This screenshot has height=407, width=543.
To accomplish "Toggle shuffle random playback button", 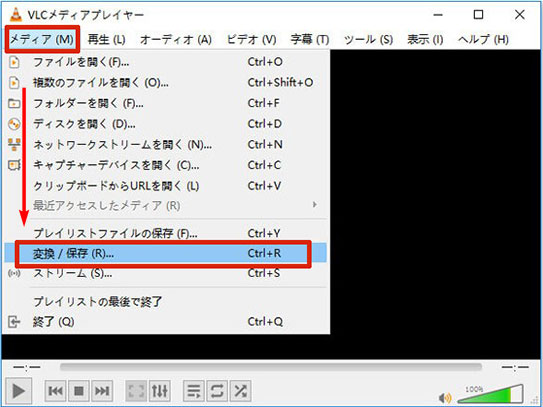I will click(240, 391).
